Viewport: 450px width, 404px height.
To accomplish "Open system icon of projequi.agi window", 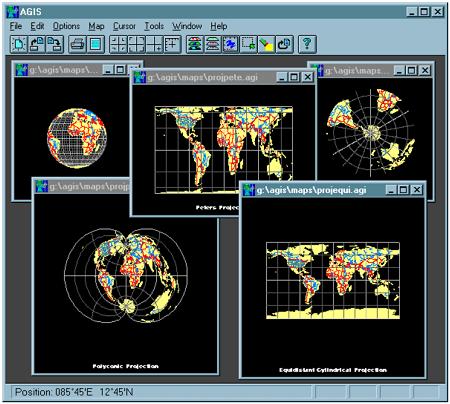I will [x=249, y=190].
